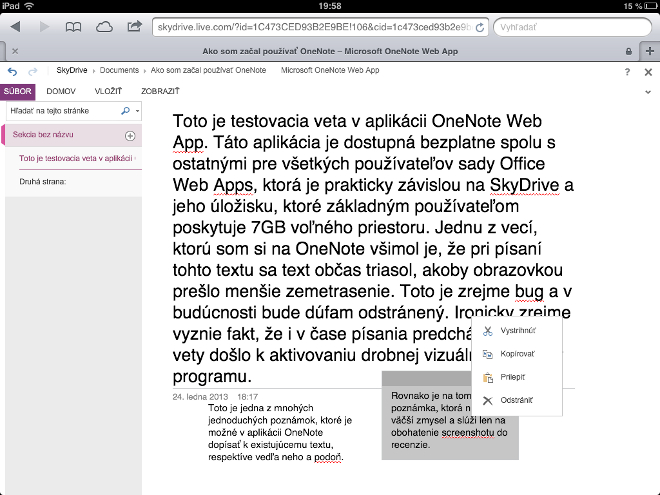Click underlined word podoň in small note
Screen dimensions: 660x495
(328, 457)
